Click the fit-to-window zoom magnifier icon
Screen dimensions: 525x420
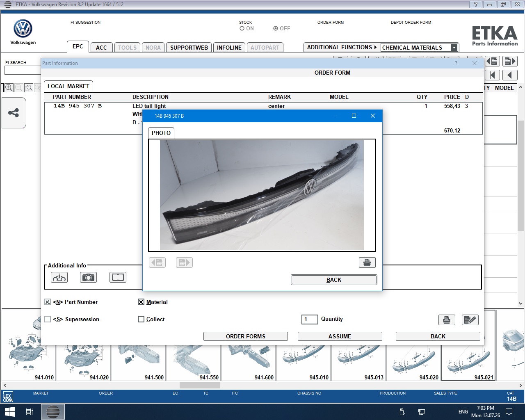(x=29, y=88)
